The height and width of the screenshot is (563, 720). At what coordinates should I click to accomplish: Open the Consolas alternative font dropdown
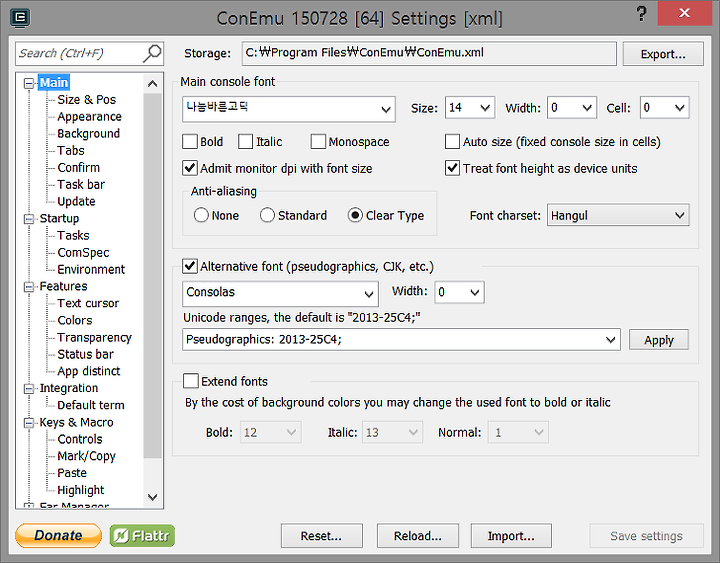(x=280, y=294)
